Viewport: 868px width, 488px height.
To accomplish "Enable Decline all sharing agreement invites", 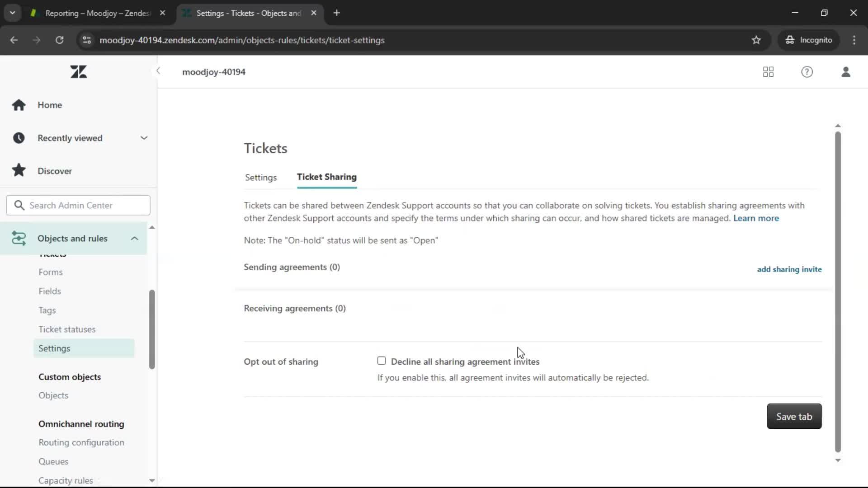I will point(382,361).
